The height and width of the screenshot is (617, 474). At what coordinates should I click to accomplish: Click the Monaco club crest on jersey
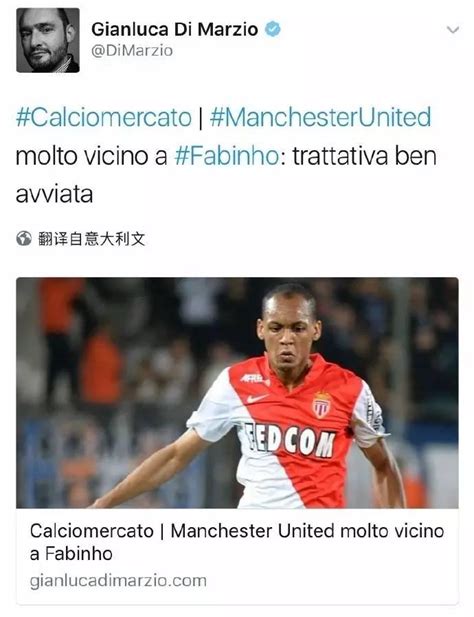tap(321, 405)
